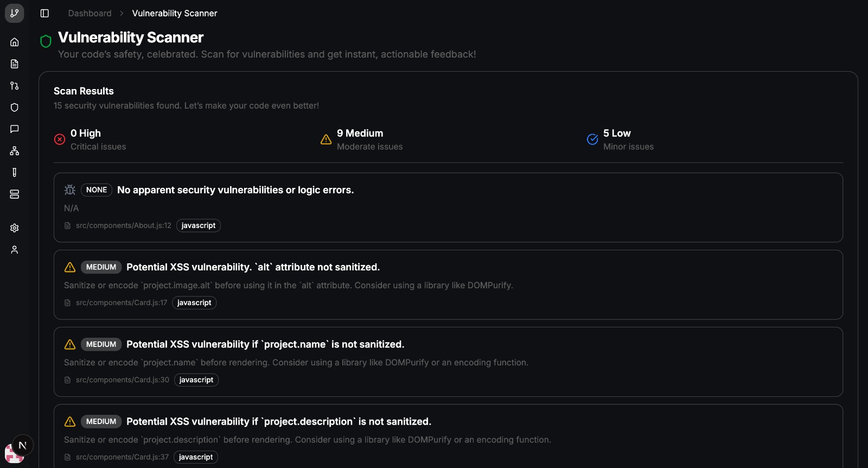868x468 pixels.
Task: Select the server/database icon in sidebar
Action: [14, 194]
